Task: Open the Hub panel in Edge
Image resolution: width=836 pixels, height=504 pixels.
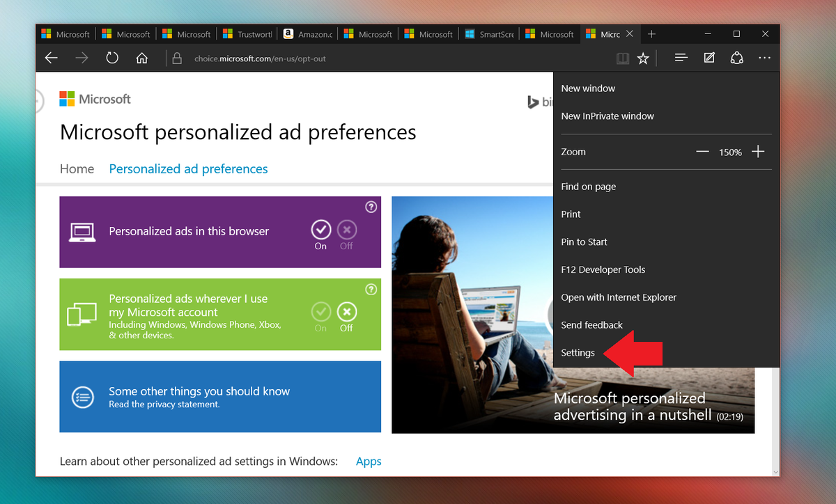Action: click(680, 58)
